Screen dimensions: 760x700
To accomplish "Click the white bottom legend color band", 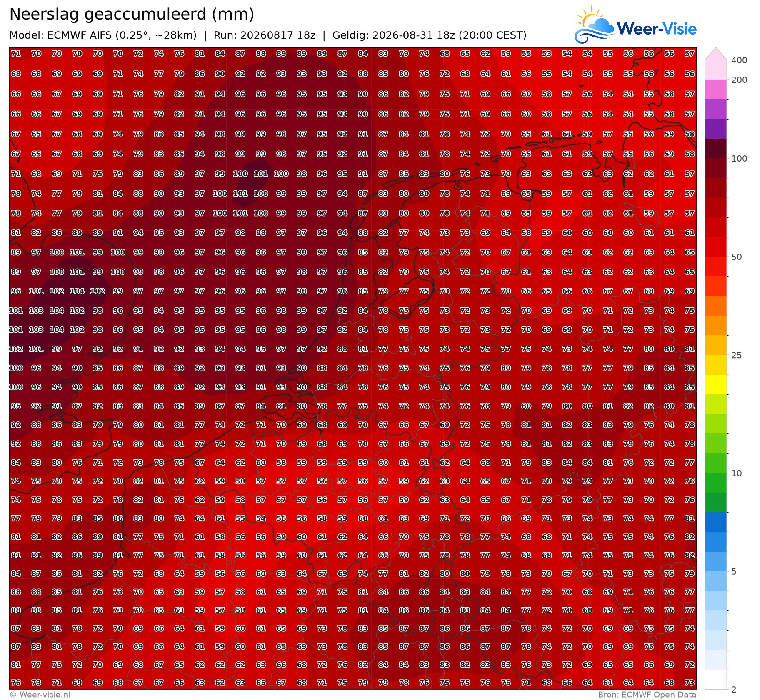I will pyautogui.click(x=716, y=680).
